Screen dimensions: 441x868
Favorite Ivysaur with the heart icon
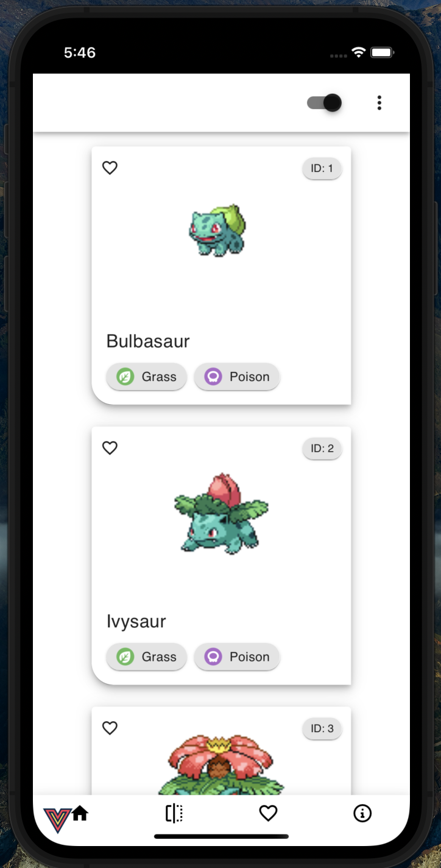coord(110,448)
